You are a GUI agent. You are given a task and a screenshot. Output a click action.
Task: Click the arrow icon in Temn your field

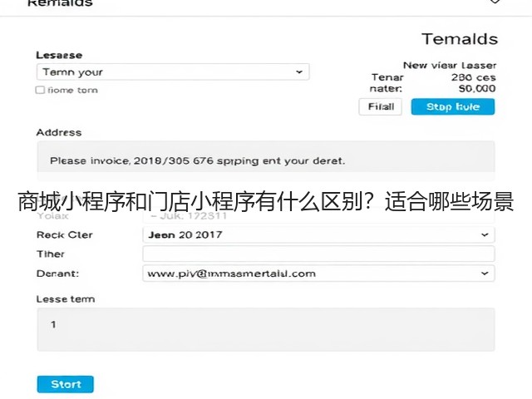click(x=299, y=72)
